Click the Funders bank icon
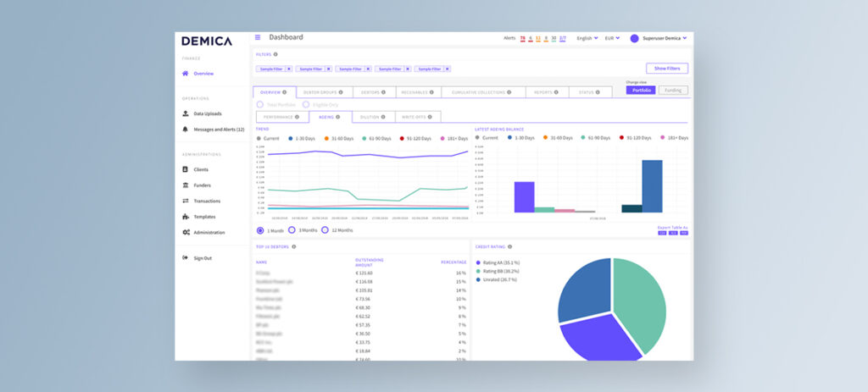Viewport: 868px width, 392px height. click(x=186, y=185)
